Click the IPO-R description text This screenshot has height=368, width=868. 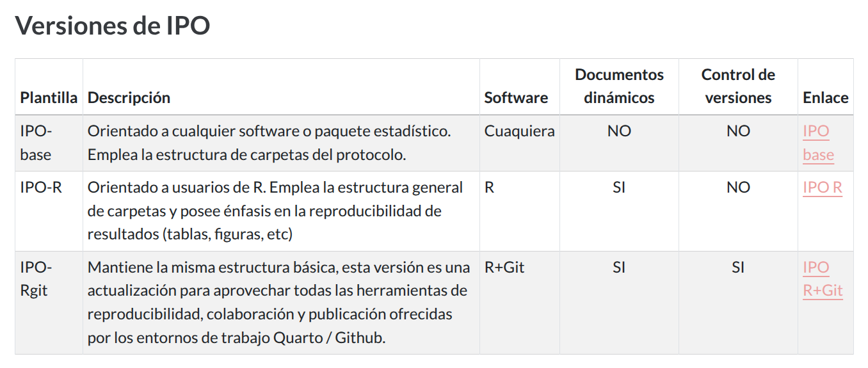click(275, 211)
